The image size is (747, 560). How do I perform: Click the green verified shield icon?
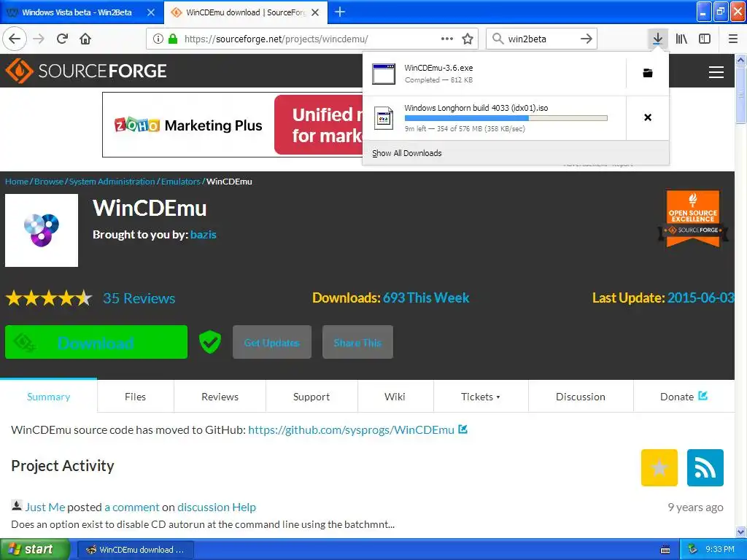click(x=209, y=342)
